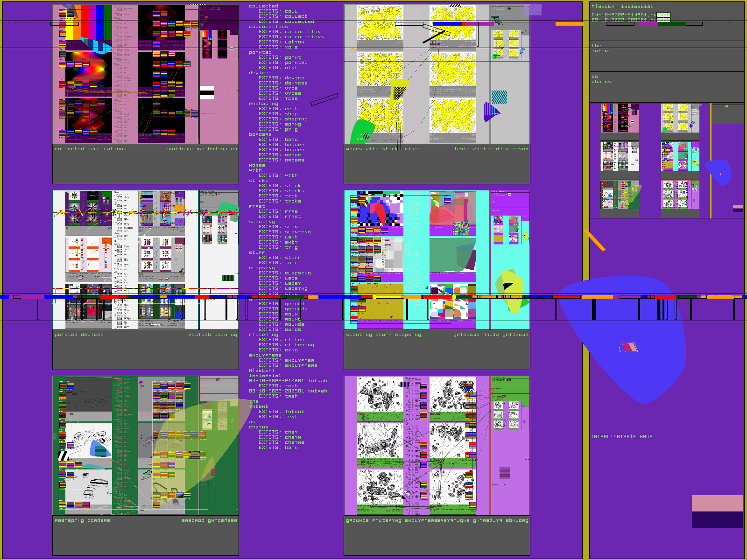Screen dimensions: 747x560
Task: Click the small blue blob in right minimap
Action: (x=719, y=172)
